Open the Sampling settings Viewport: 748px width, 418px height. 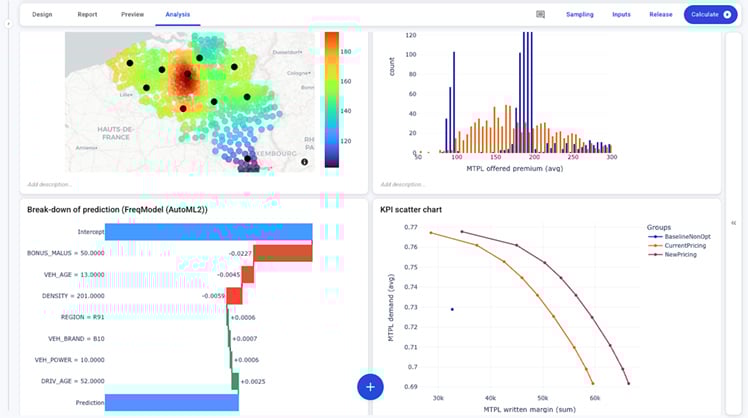[x=579, y=15]
